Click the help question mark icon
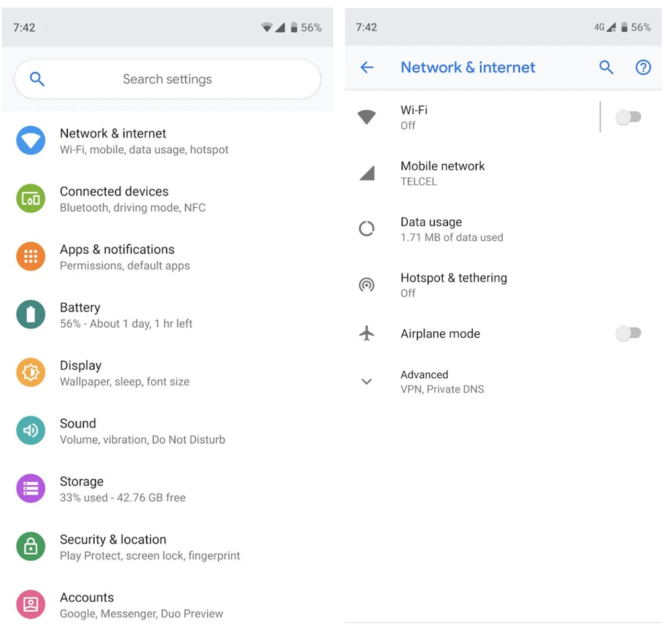Image resolution: width=672 pixels, height=632 pixels. [643, 67]
